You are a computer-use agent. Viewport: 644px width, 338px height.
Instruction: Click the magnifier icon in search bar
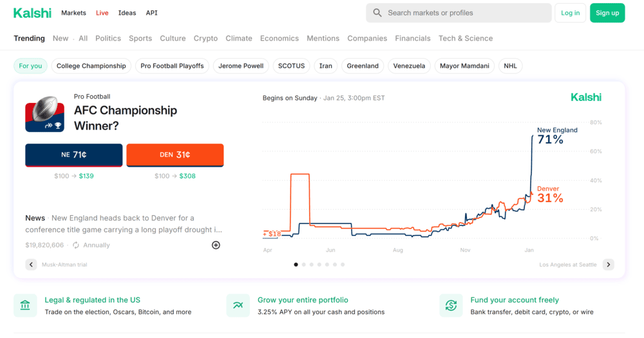pos(377,13)
